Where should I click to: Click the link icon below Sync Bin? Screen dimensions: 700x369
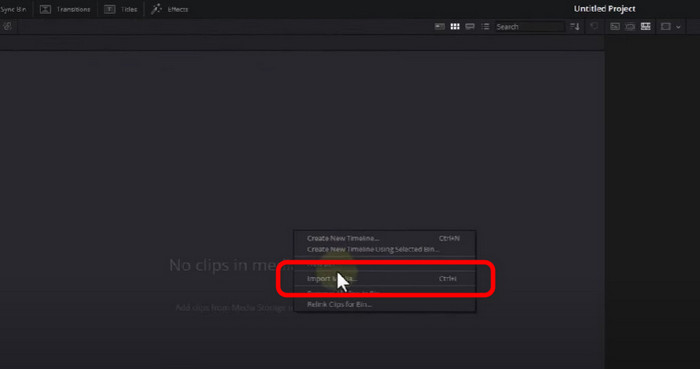coord(7,27)
